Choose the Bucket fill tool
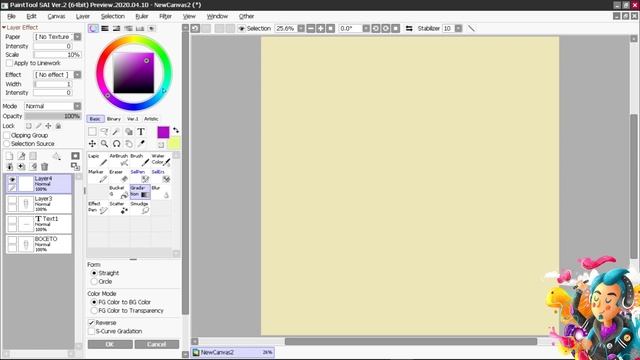 coord(119,192)
